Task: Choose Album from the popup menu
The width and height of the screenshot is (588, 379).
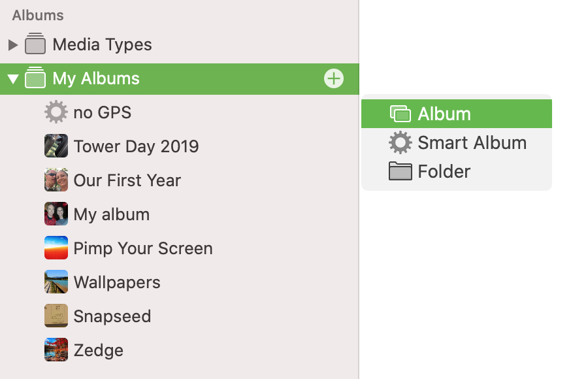Action: click(457, 114)
